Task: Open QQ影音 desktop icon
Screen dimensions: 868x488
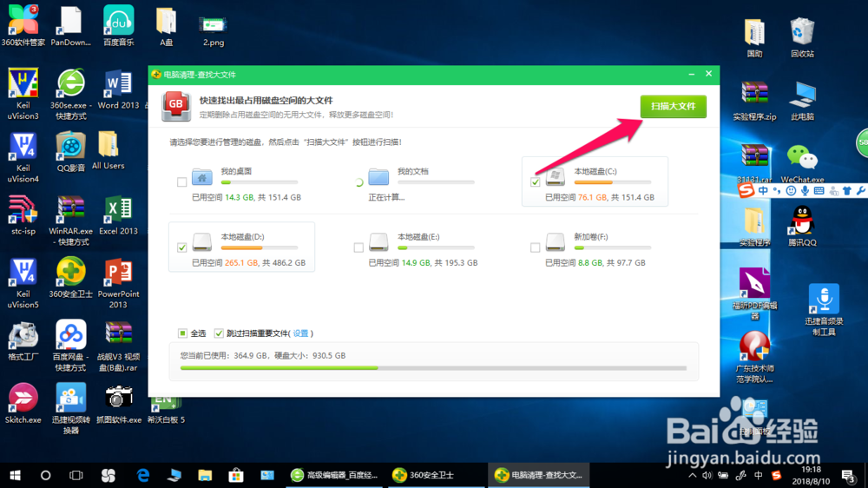Action: (71, 152)
